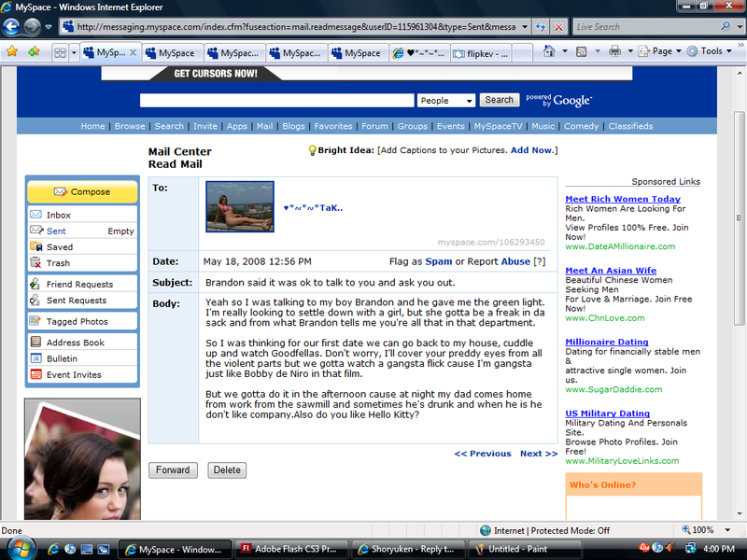Go to the Next message
The width and height of the screenshot is (747, 560).
(539, 454)
